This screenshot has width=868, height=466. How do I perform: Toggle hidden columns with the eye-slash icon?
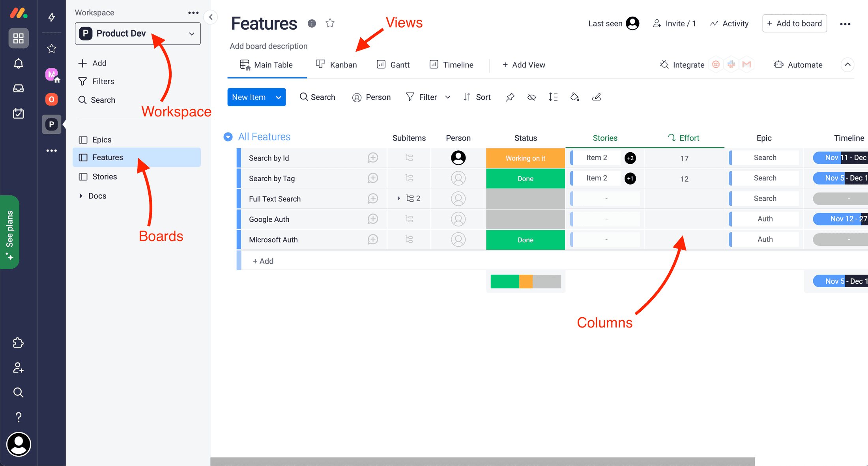[531, 97]
